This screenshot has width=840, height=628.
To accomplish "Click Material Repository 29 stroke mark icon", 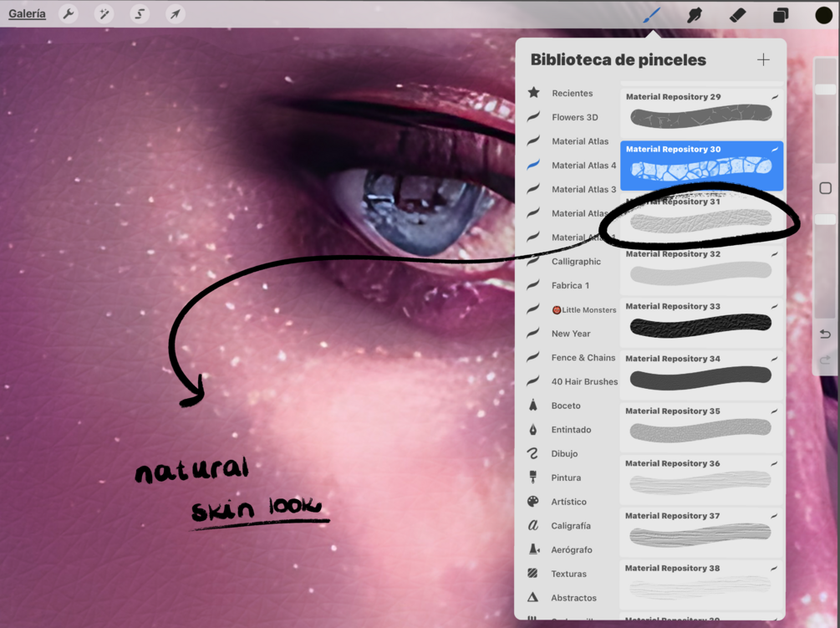I will pyautogui.click(x=775, y=97).
